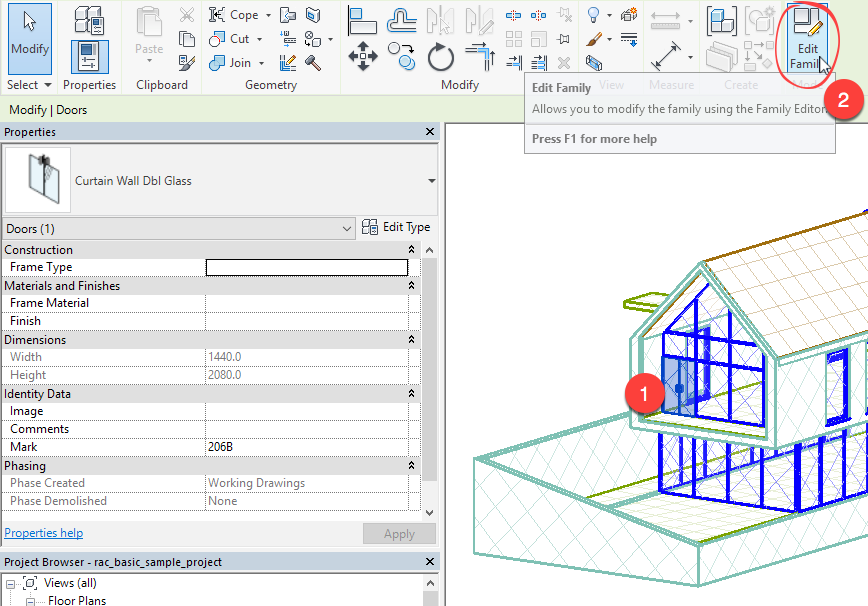The width and height of the screenshot is (868, 606).
Task: Collapse the Construction section
Action: coord(411,250)
